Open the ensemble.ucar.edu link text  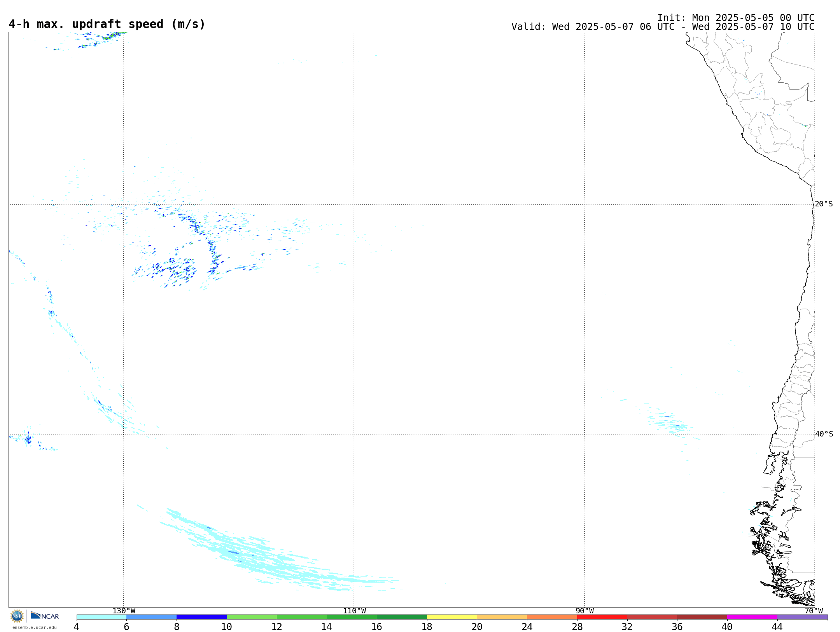tap(35, 627)
